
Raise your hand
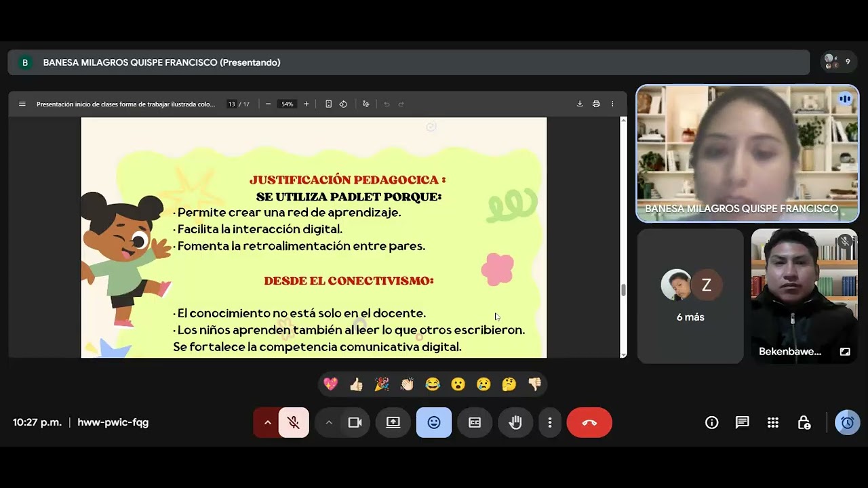515,422
